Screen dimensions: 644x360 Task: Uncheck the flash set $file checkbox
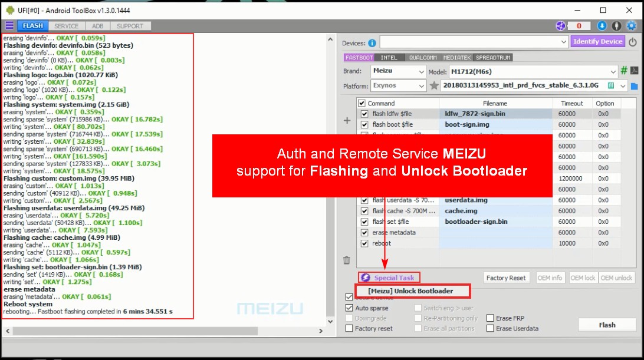pos(364,222)
